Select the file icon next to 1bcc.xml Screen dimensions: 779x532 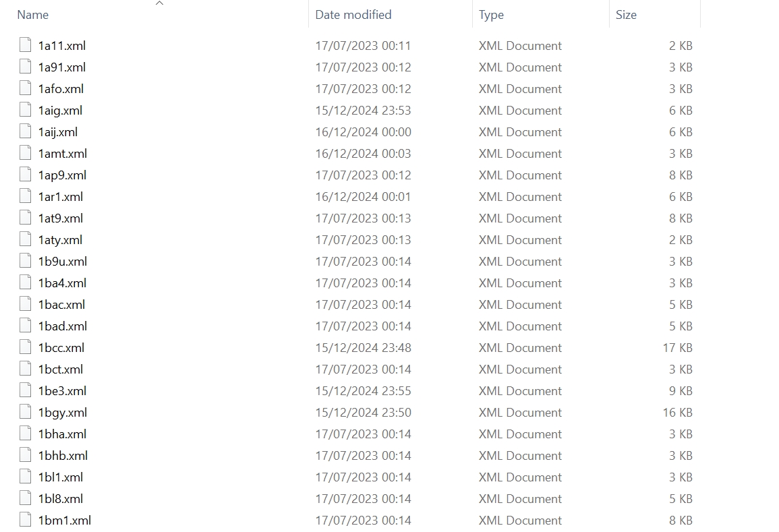point(26,347)
